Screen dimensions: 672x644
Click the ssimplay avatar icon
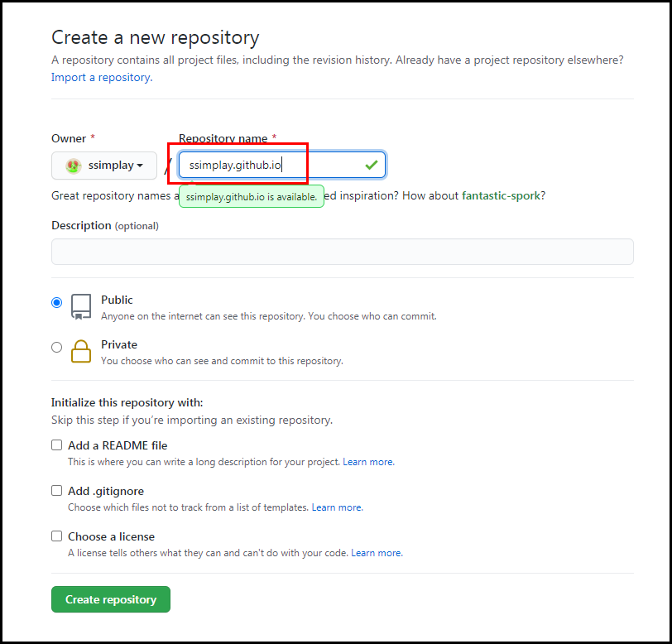tap(74, 166)
